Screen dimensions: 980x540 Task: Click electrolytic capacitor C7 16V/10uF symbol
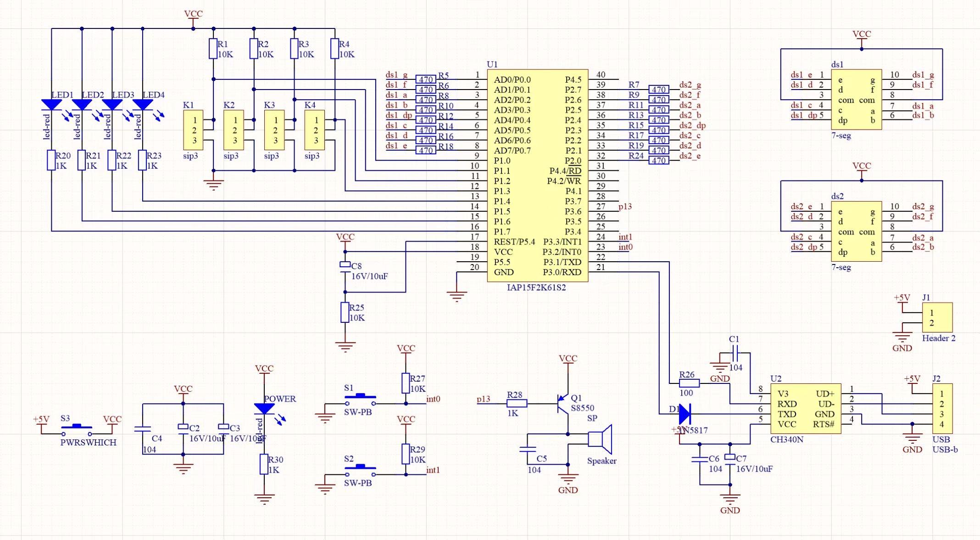730,458
